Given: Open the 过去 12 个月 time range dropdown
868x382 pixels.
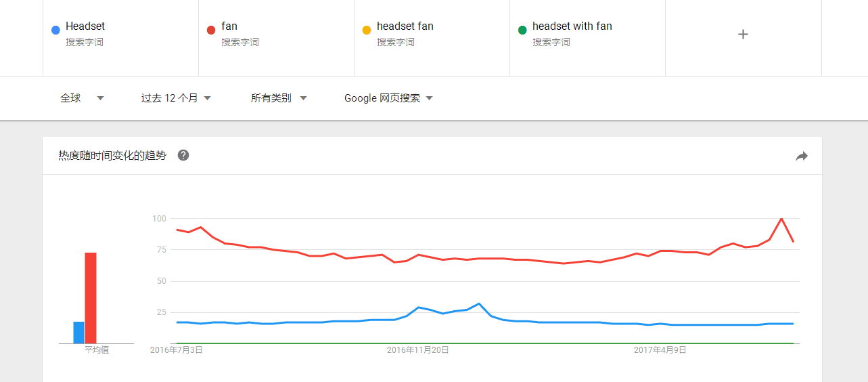Looking at the screenshot, I should tap(176, 98).
